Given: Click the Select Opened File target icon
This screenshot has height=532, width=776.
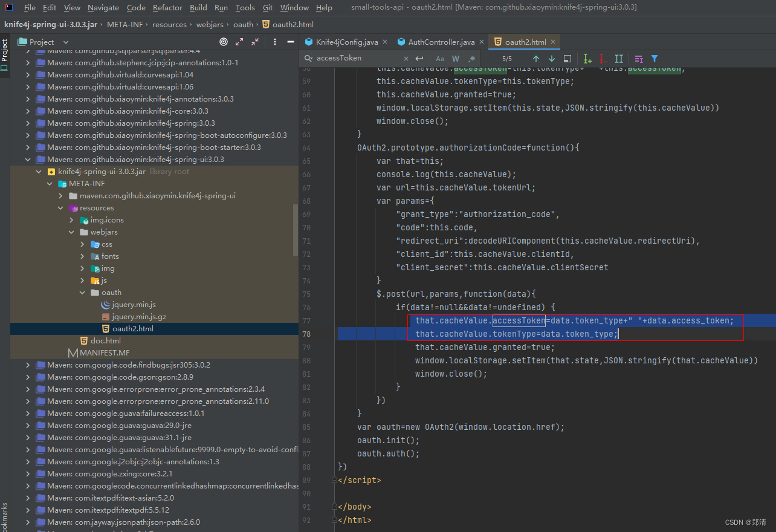Looking at the screenshot, I should pos(224,42).
